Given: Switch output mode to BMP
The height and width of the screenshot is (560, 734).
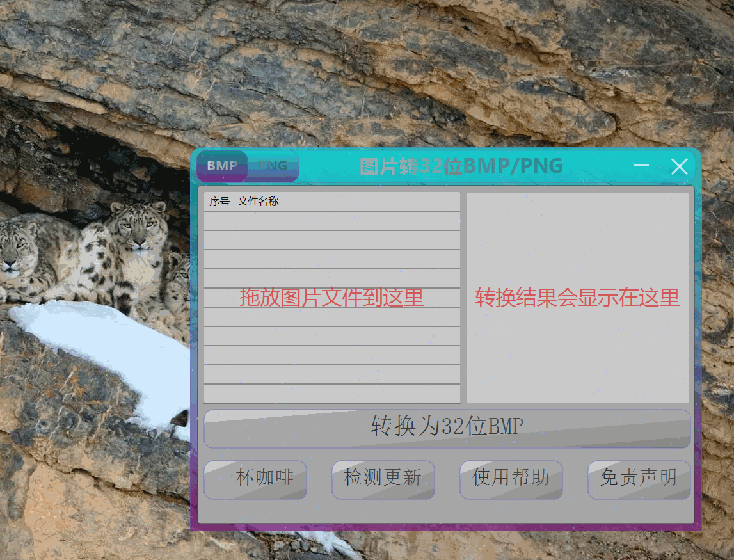Looking at the screenshot, I should pos(222,166).
